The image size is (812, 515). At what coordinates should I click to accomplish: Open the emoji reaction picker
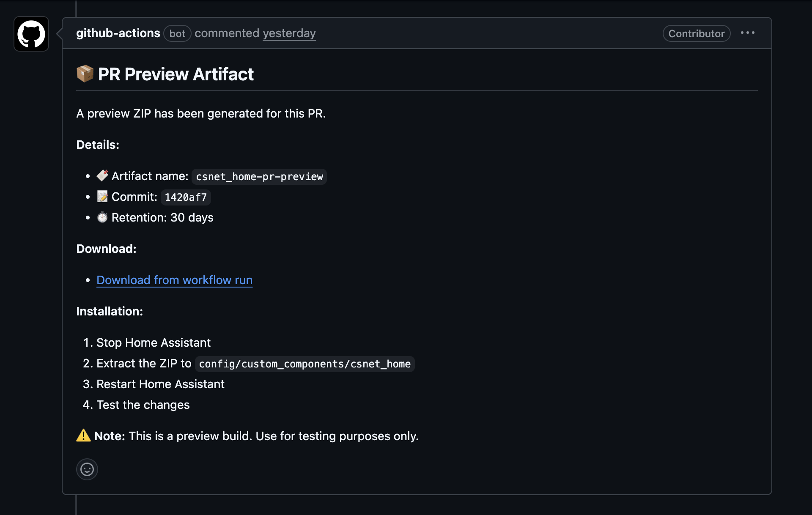(x=87, y=469)
